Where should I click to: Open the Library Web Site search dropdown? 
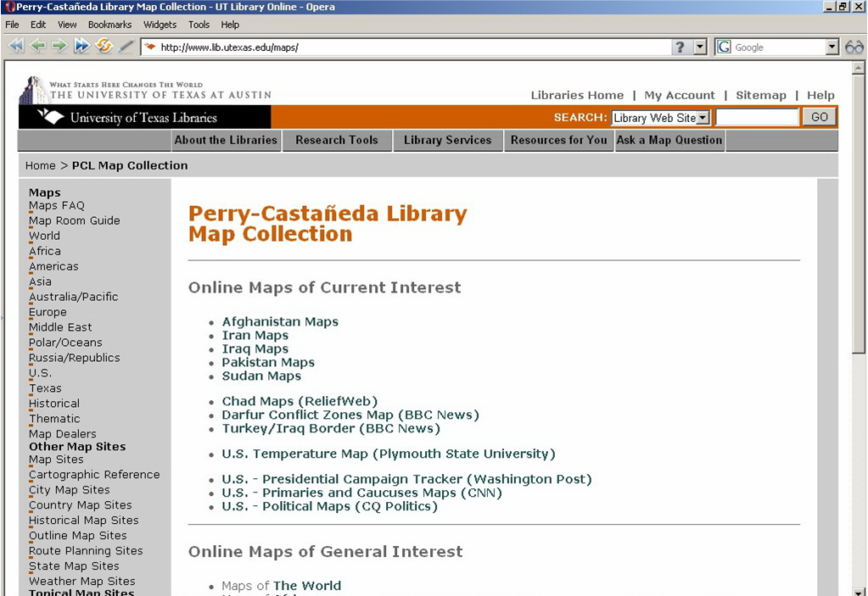tap(703, 118)
